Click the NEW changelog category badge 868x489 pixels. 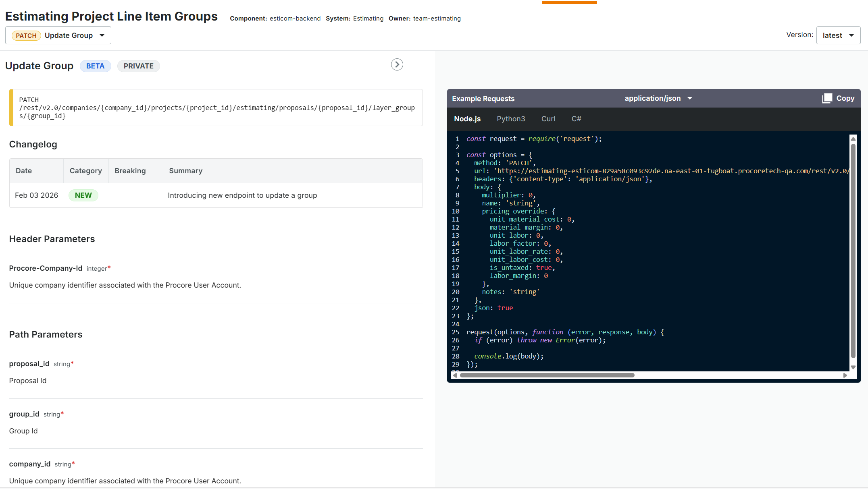pos(83,195)
